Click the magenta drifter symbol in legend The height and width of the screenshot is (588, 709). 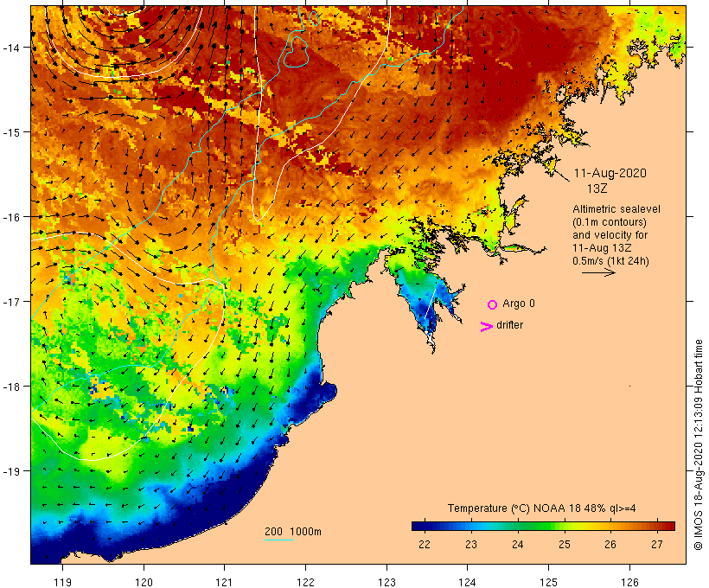486,327
